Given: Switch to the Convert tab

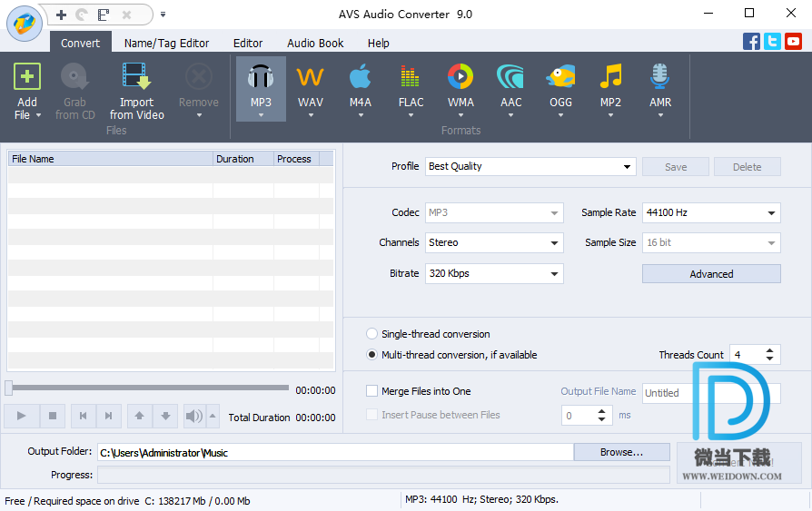Looking at the screenshot, I should coord(80,43).
